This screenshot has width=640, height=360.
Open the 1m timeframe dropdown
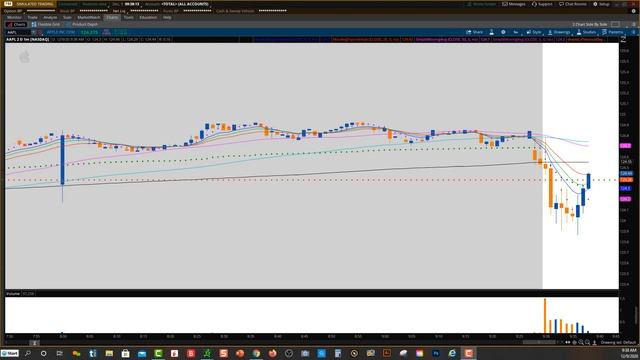click(516, 32)
